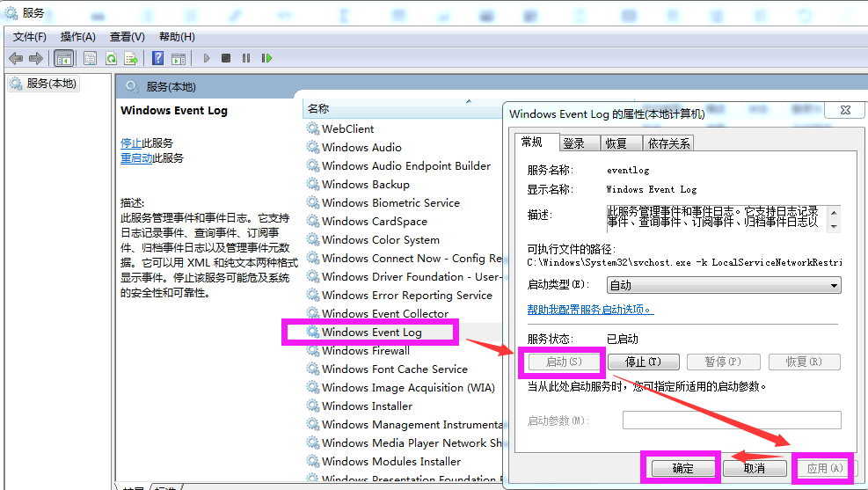The image size is (868, 490).
Task: Open Help using the question mark icon
Action: click(157, 58)
